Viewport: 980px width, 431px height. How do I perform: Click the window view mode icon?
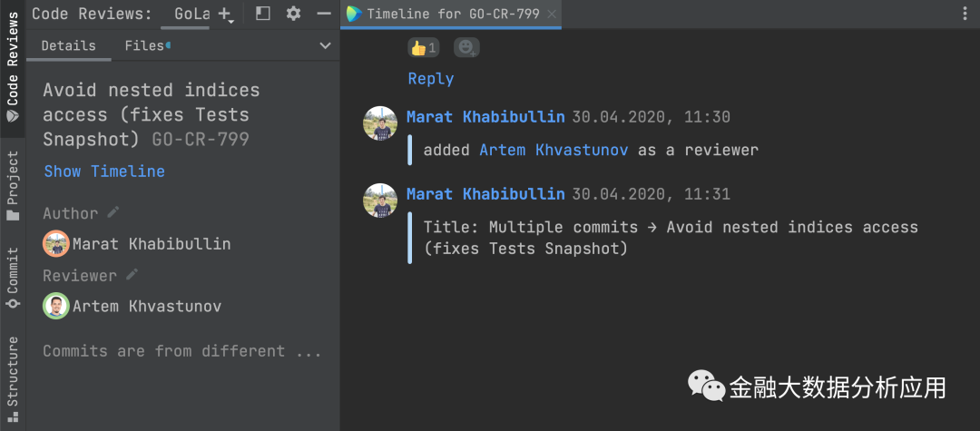(x=263, y=14)
